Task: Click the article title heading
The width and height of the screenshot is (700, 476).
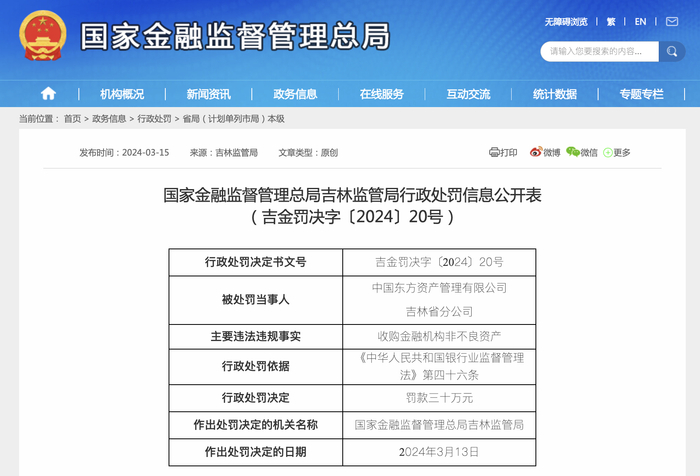Action: (352, 195)
